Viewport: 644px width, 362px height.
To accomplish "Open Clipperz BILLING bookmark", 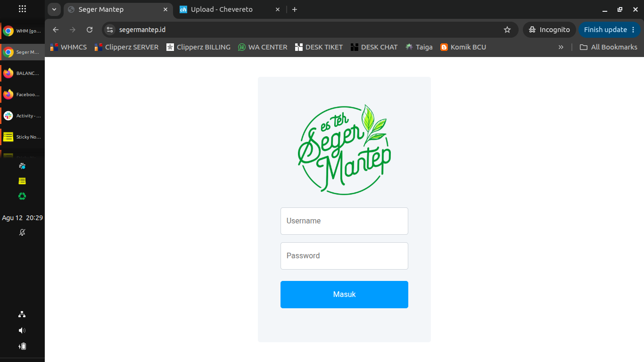I will [198, 47].
